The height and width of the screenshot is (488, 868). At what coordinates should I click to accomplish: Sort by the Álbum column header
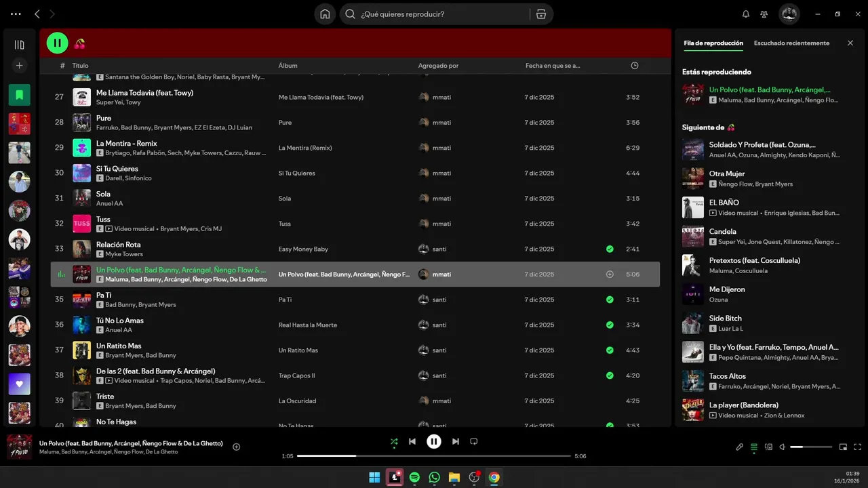pyautogui.click(x=288, y=66)
